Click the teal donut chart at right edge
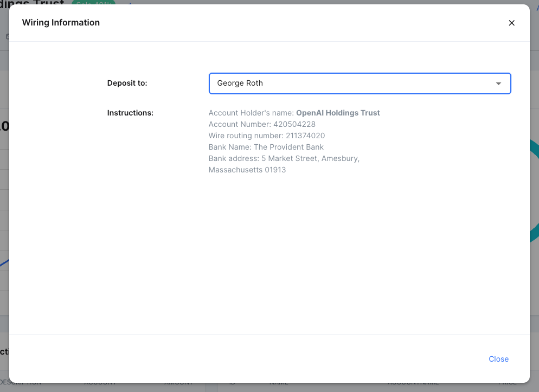The image size is (539, 392). tap(534, 190)
